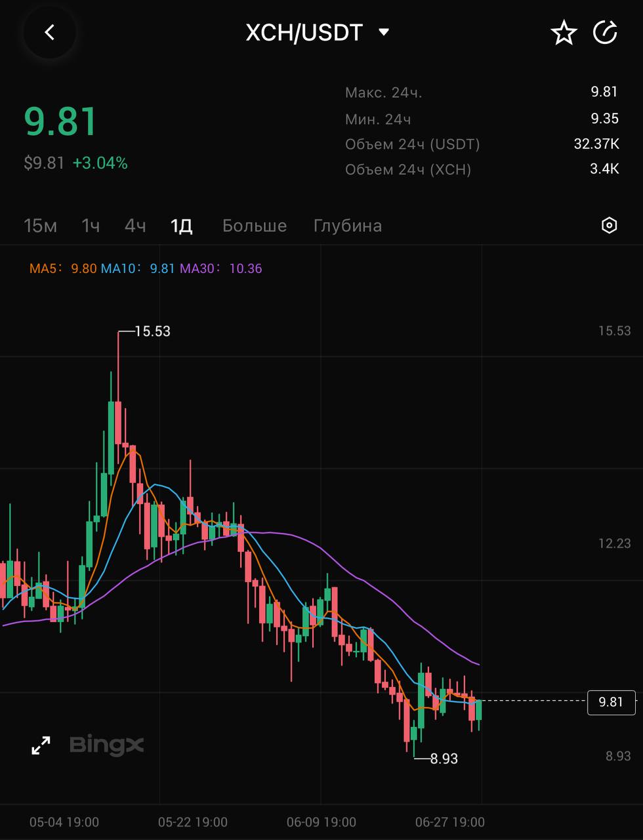Tap the 9.35 24h low value
The image size is (643, 840).
point(605,118)
